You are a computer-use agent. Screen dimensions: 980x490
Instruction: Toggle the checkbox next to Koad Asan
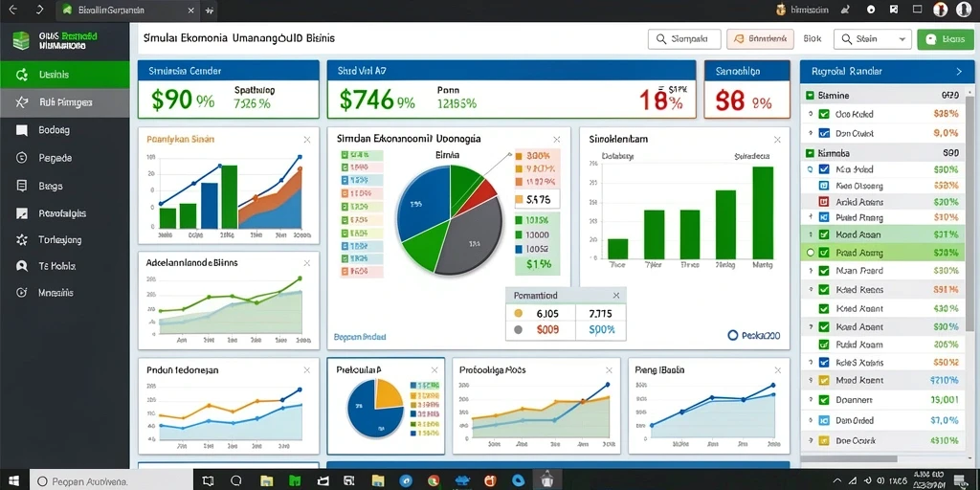[824, 235]
